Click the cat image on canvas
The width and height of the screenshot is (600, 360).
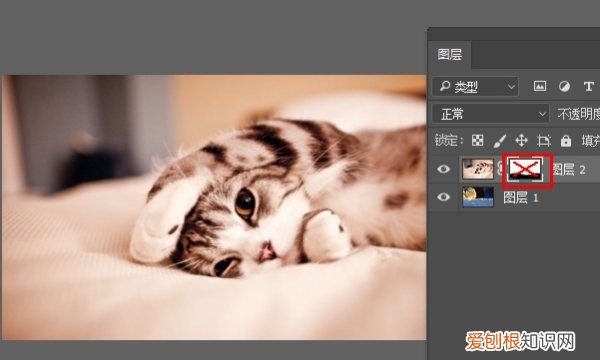(x=214, y=207)
